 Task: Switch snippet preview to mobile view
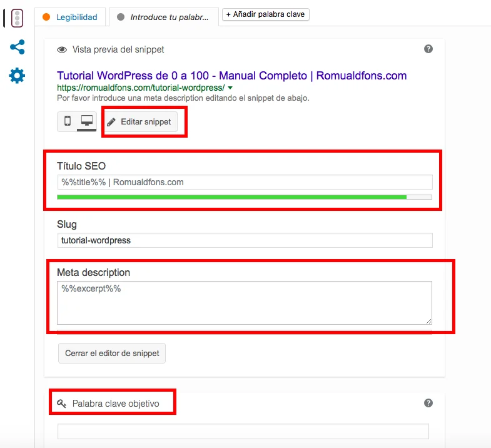pos(68,121)
